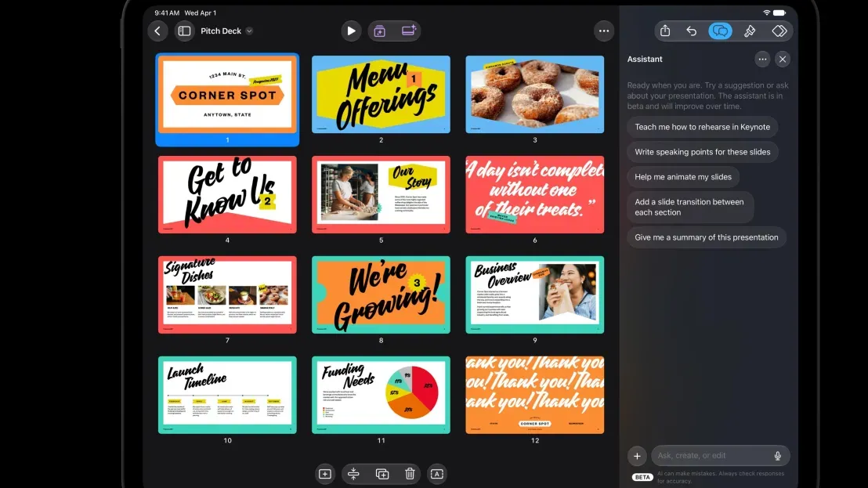
Task: Choose Write speaking points for these slides
Action: 703,152
